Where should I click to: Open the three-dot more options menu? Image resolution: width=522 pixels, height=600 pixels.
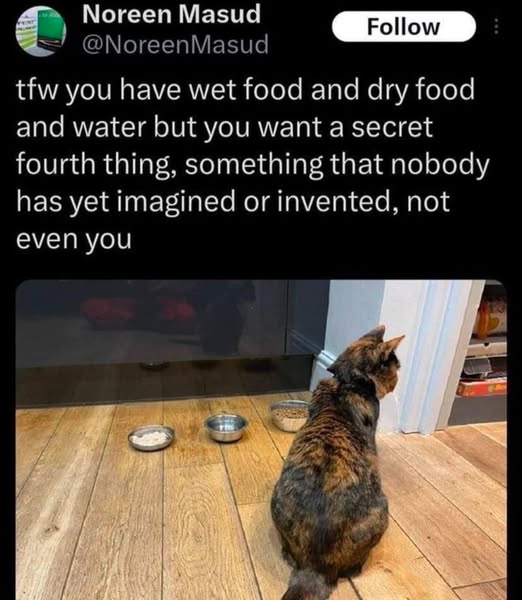pos(496,27)
